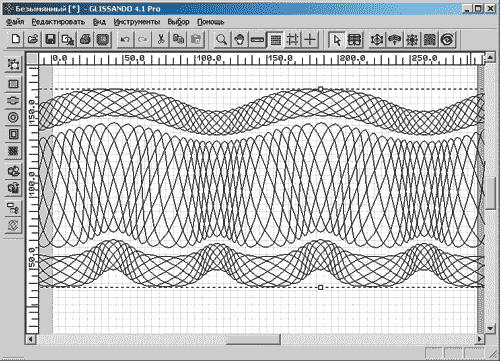The image size is (500, 361).
Task: Click the bottom selection handle on the dashed guide
Action: [x=320, y=287]
